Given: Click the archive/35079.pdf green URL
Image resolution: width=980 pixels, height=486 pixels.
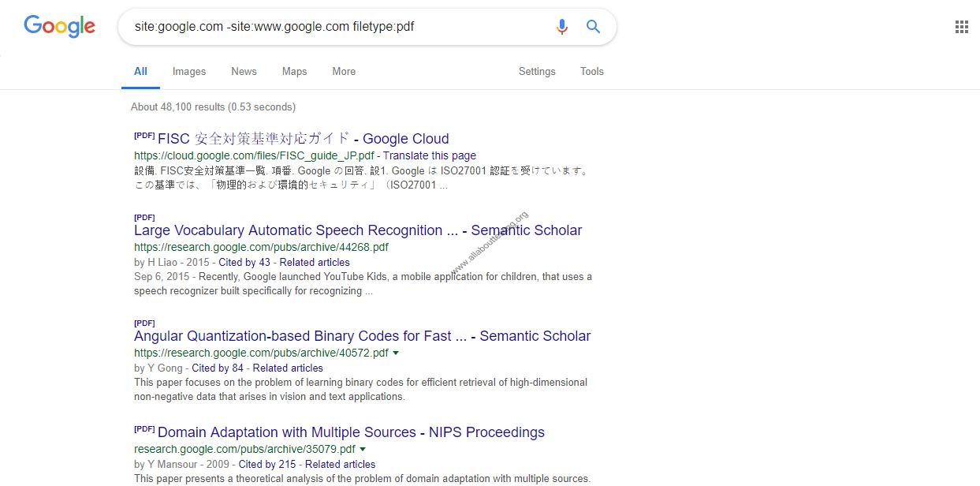Looking at the screenshot, I should pyautogui.click(x=244, y=449).
